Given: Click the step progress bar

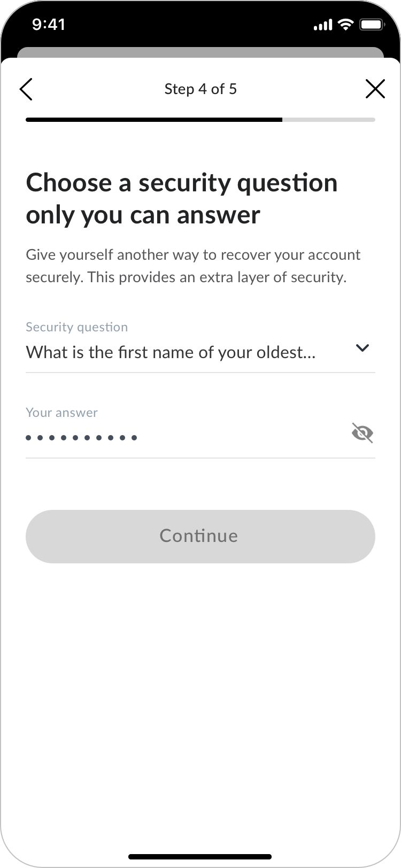Looking at the screenshot, I should point(200,120).
